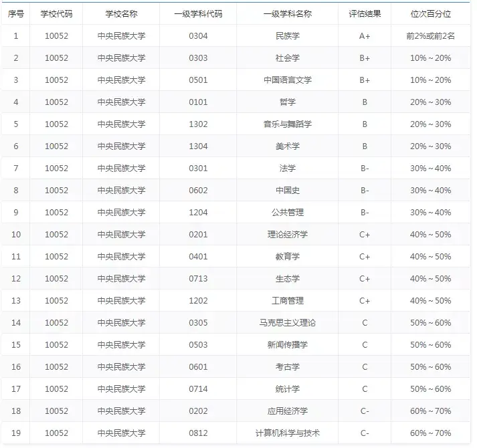Select the 新闻传播学 discipline cell
The width and height of the screenshot is (477, 448).
(288, 344)
